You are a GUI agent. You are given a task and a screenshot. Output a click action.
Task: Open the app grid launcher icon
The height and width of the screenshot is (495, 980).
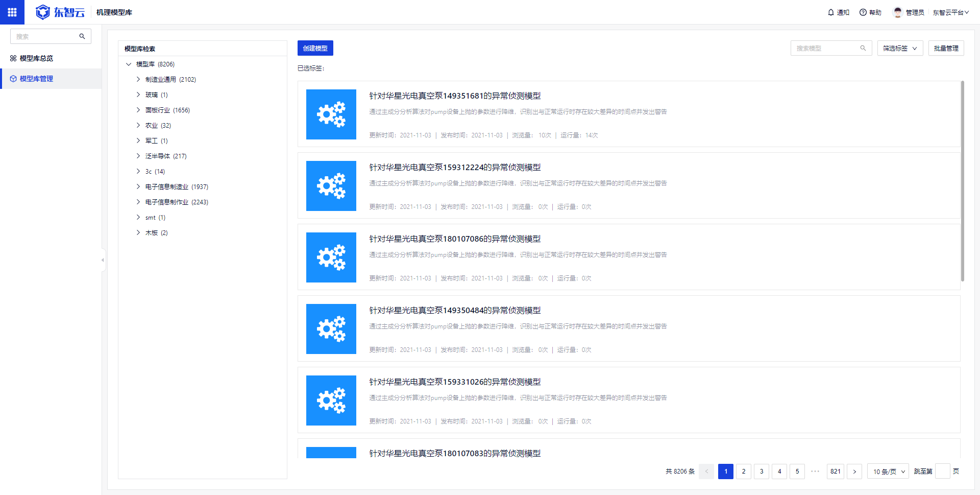coord(12,12)
